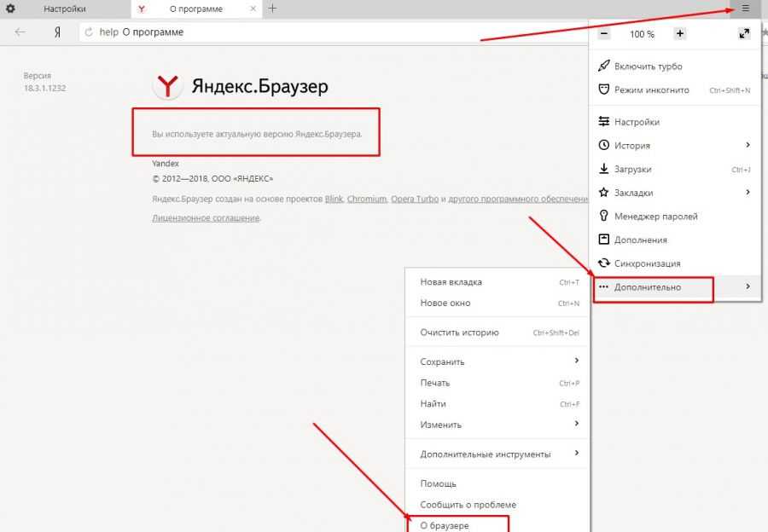Select Помощь in submenu
The image size is (768, 532).
pos(498,484)
